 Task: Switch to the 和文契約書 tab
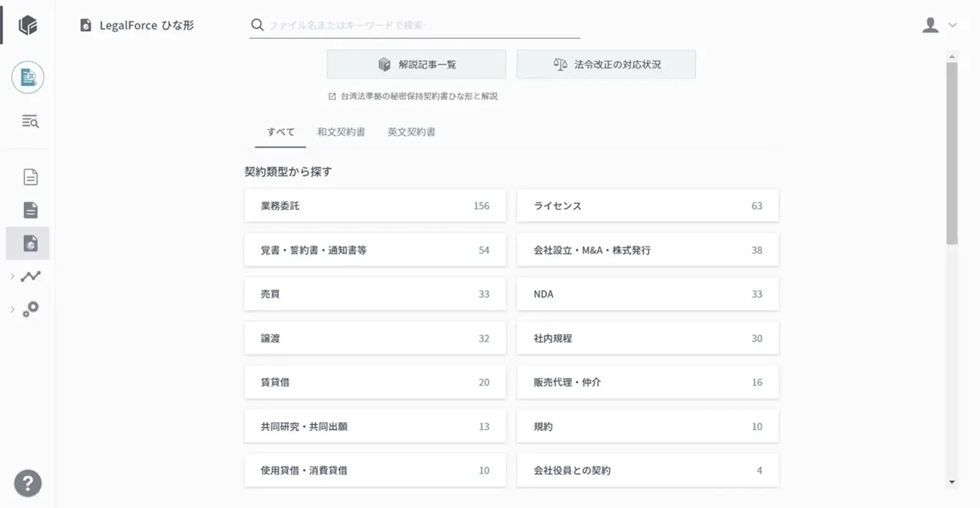(341, 132)
